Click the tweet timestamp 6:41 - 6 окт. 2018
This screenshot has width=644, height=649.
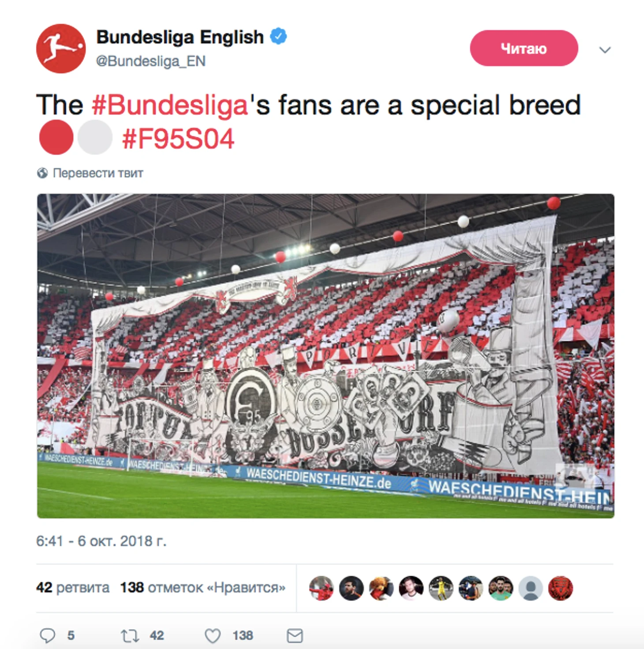101,541
